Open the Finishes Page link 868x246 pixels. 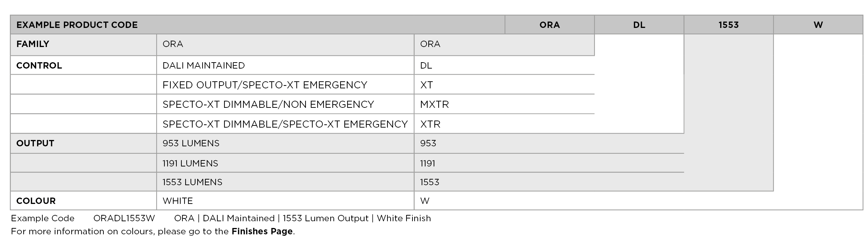[262, 232]
